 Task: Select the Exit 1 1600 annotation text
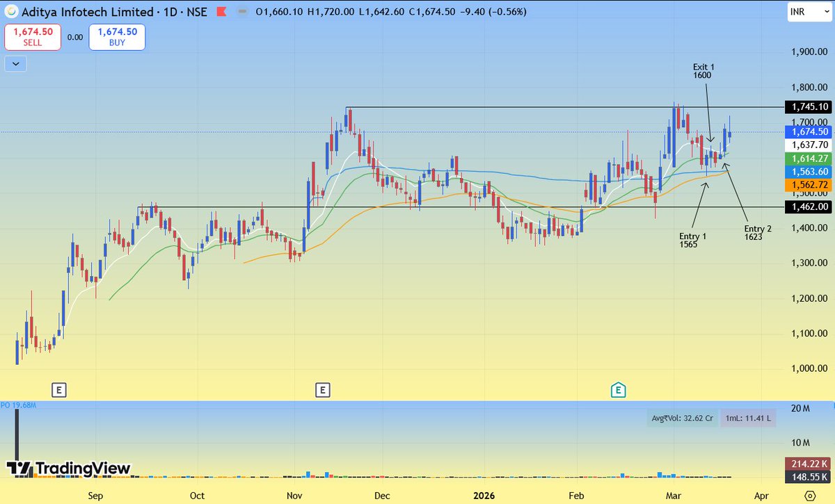pyautogui.click(x=703, y=71)
